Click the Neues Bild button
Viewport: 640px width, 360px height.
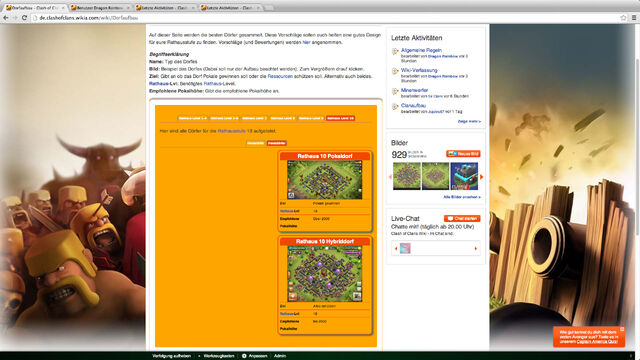click(463, 153)
